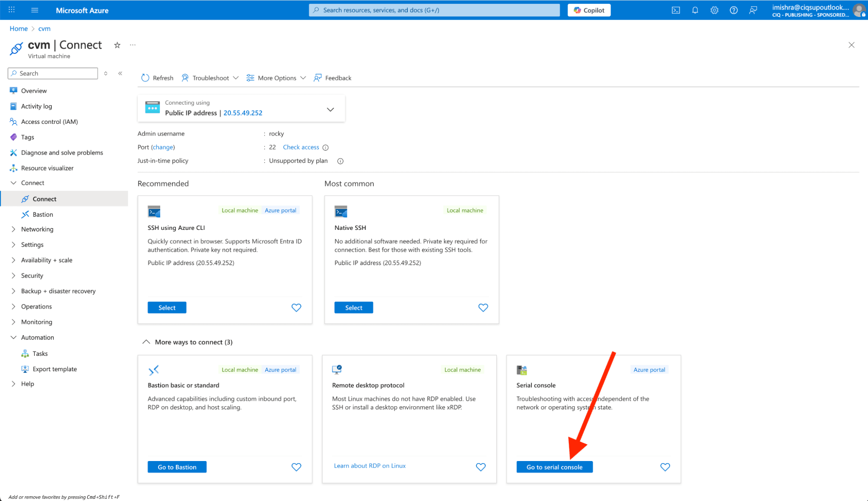Viewport: 868px width, 501px height.
Task: Expand the Connecting using IP dropdown
Action: 330,109
